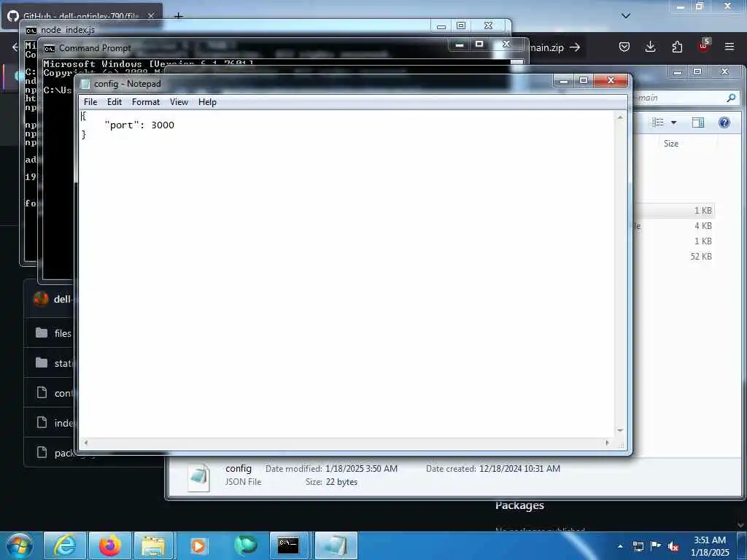Click the Notepad vertical scrollbar up arrow
This screenshot has height=560, width=747.
coord(620,117)
